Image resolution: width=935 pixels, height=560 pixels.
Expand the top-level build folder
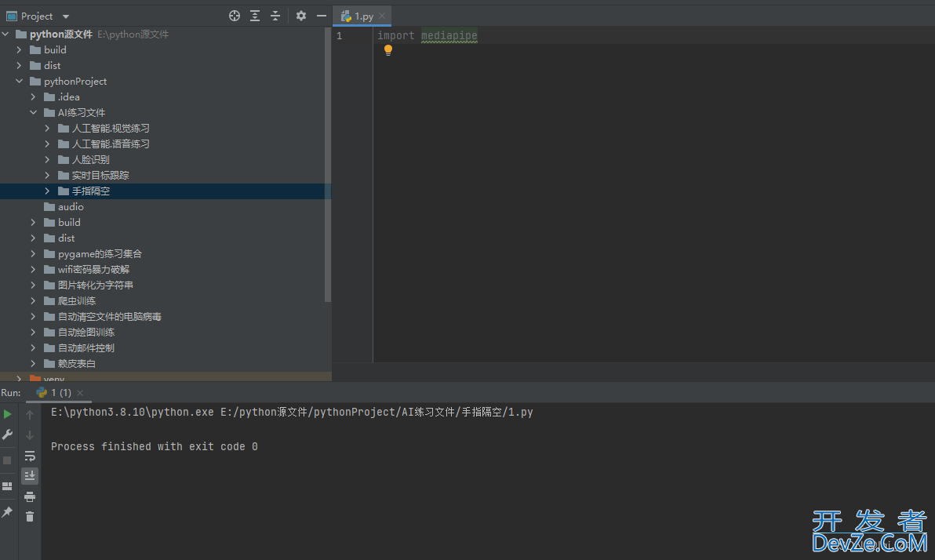click(19, 49)
